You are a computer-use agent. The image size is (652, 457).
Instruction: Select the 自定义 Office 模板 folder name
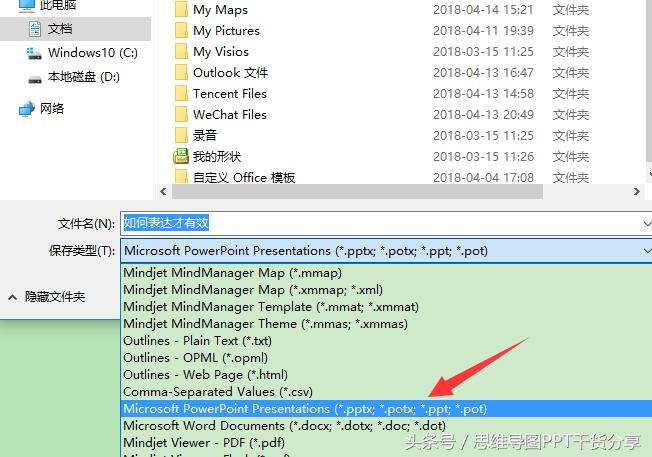coord(244,178)
